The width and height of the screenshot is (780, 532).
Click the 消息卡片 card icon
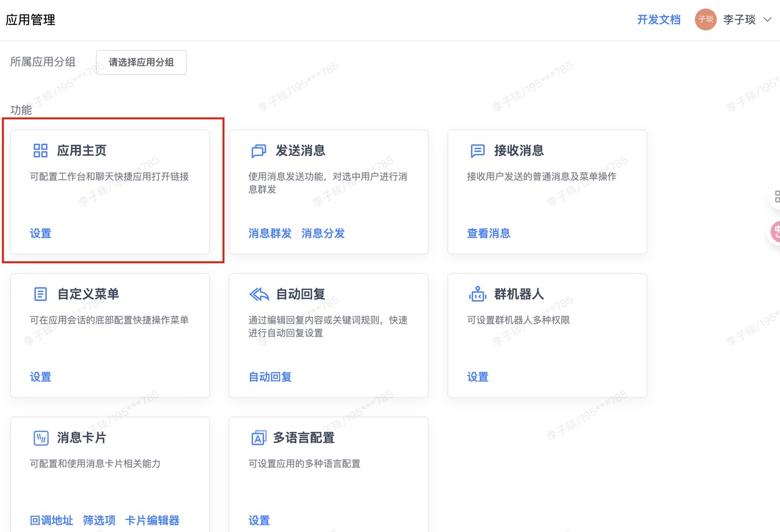click(40, 437)
